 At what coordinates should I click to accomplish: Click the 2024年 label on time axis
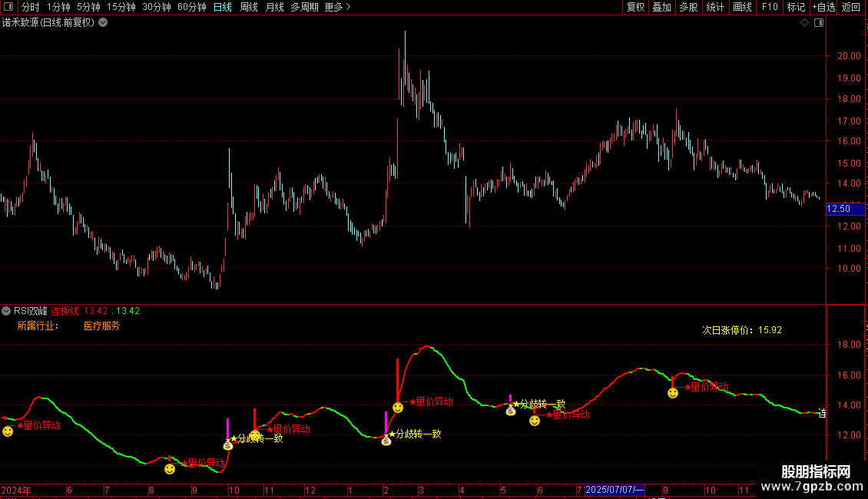(16, 490)
